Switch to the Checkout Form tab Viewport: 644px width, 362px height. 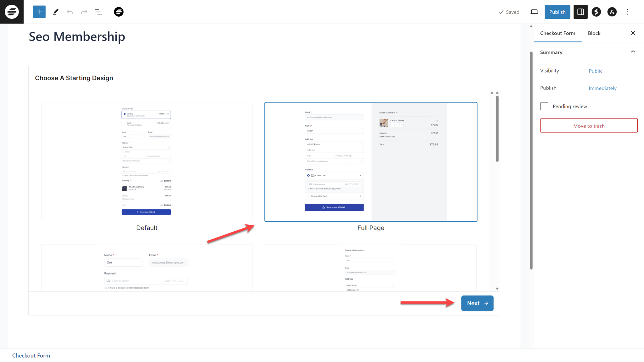pos(558,33)
